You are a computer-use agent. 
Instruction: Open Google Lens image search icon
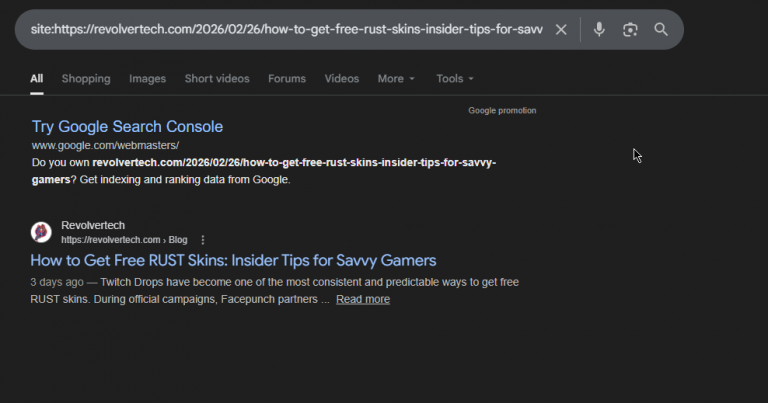point(630,30)
